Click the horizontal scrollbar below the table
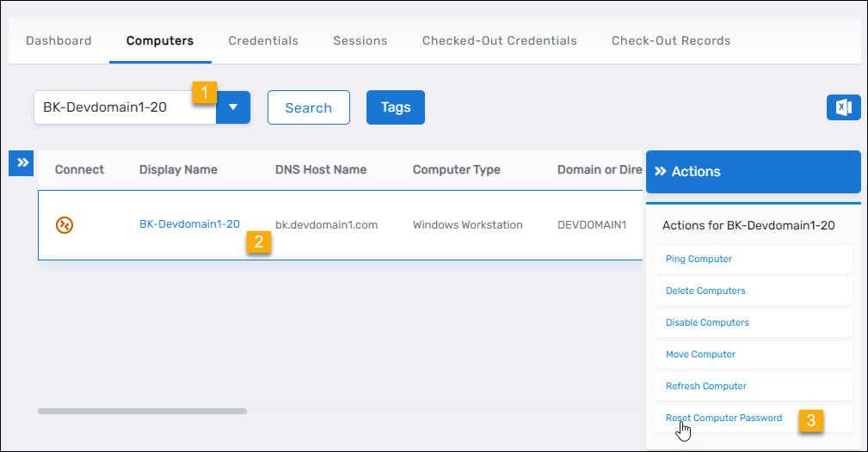 pos(142,411)
